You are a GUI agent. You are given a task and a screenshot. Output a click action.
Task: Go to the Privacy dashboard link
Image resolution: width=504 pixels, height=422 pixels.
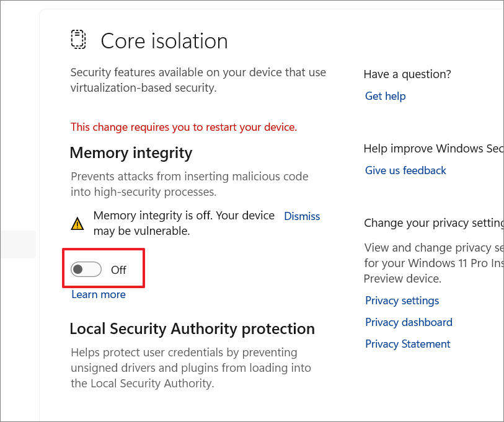[x=409, y=322]
